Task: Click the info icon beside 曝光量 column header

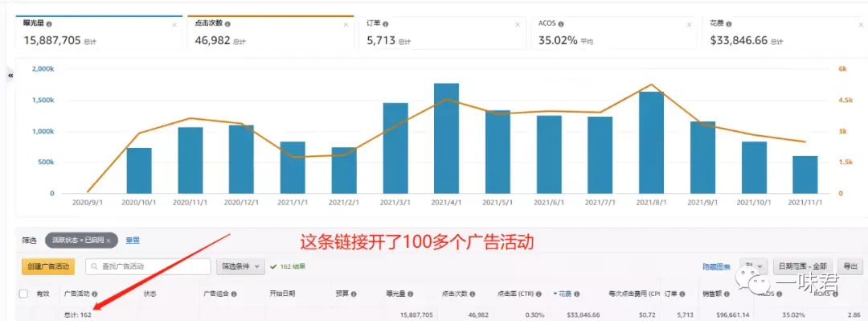Action: tap(410, 294)
